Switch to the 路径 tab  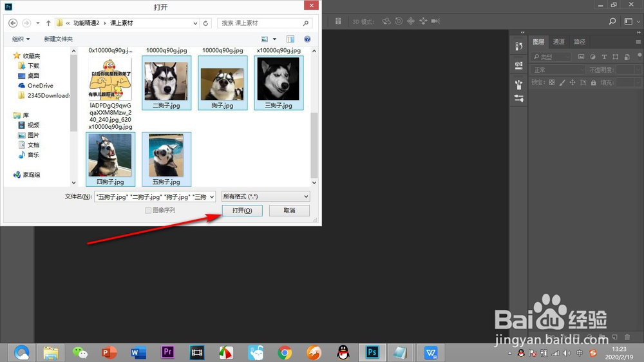(580, 41)
